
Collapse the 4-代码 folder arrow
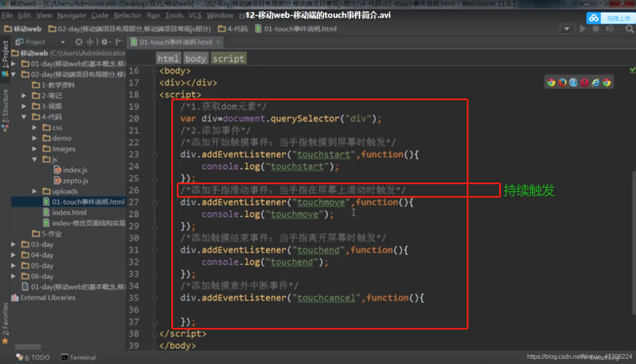24,117
